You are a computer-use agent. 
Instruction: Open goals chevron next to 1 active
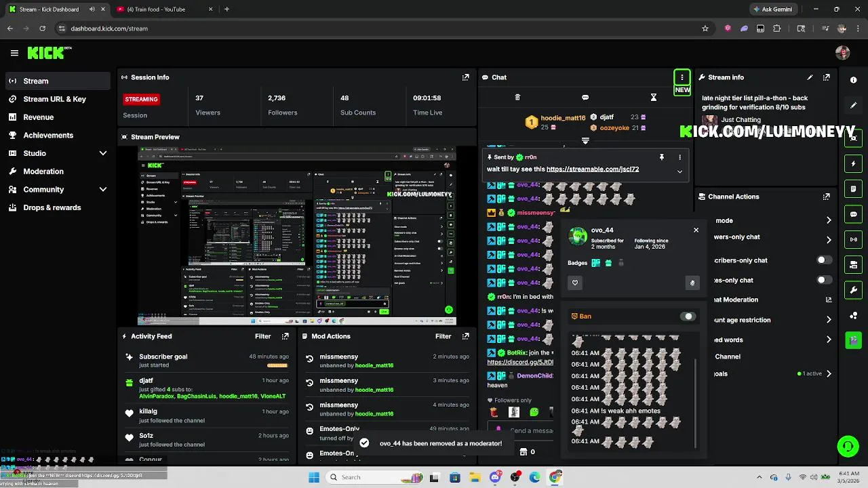pyautogui.click(x=829, y=373)
